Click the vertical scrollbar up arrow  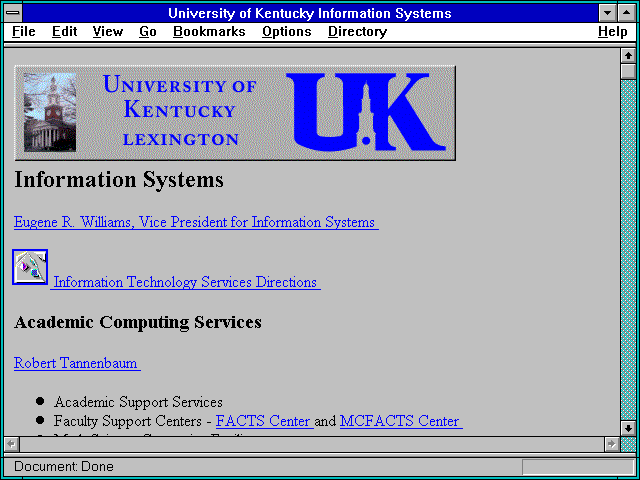pyautogui.click(x=628, y=56)
